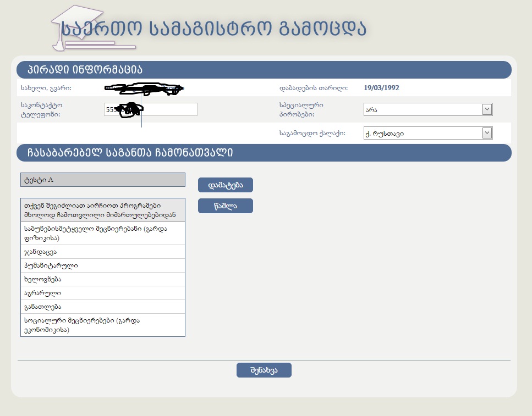The width and height of the screenshot is (532, 416).
Task: Select სოციალური მეცნიერებები (გარდა ეკონომიკისა) in the list
Action: click(x=103, y=325)
